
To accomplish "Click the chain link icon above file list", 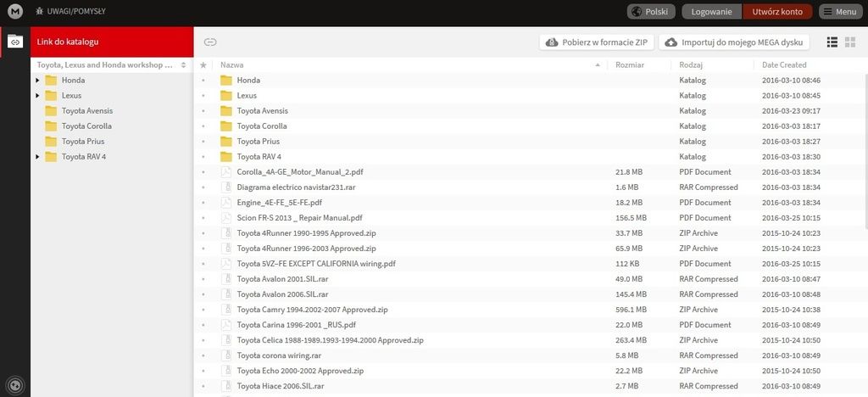I will [210, 42].
